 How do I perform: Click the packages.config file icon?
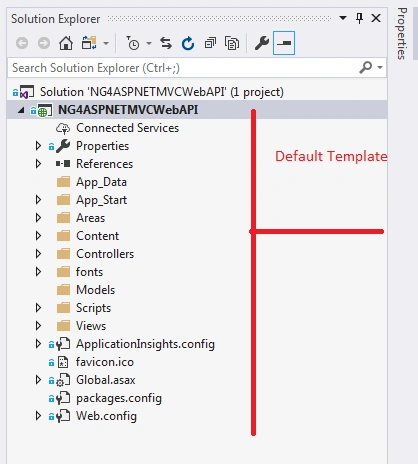pos(63,398)
